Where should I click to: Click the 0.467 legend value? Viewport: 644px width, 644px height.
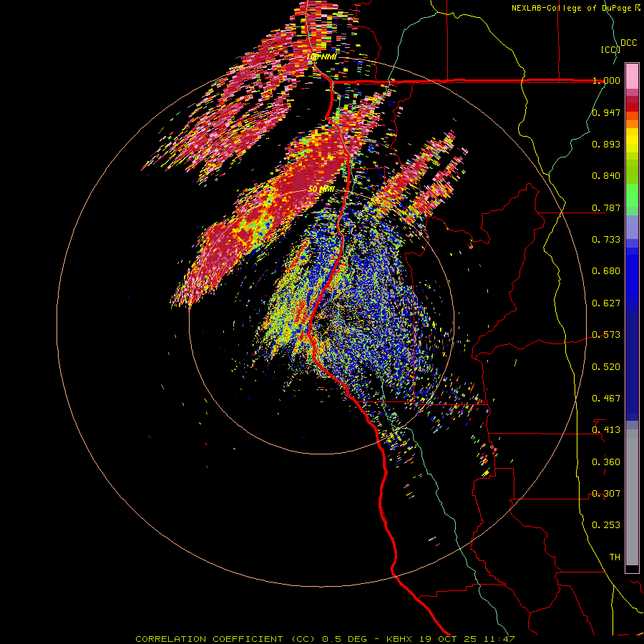click(606, 399)
